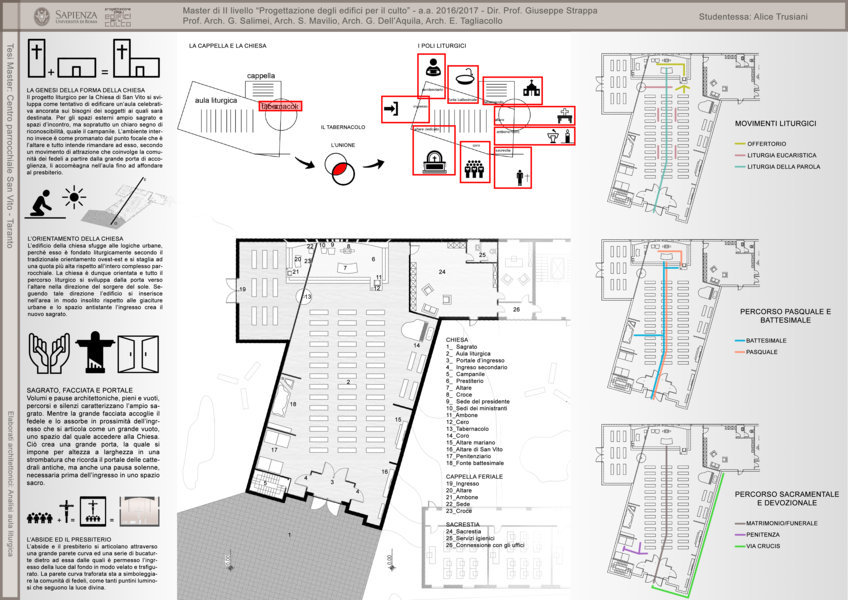Click 'CAPPELLA FERIALE' legend heading
The image size is (848, 600).
474,477
